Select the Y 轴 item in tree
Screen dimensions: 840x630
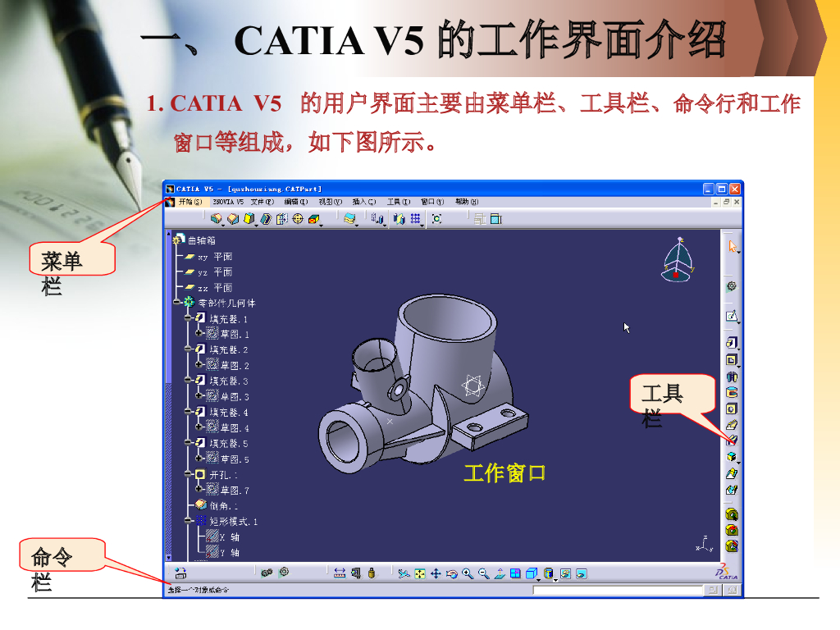pos(223,552)
